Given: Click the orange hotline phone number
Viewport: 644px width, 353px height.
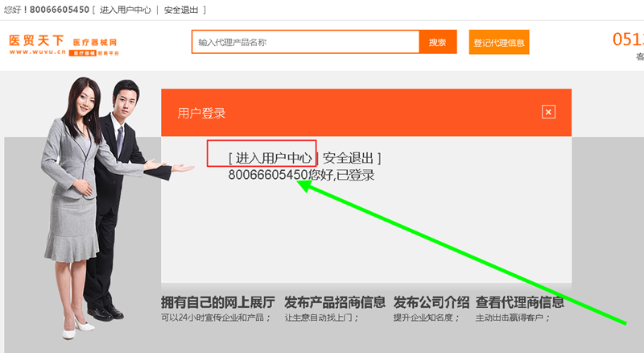Looking at the screenshot, I should (628, 39).
